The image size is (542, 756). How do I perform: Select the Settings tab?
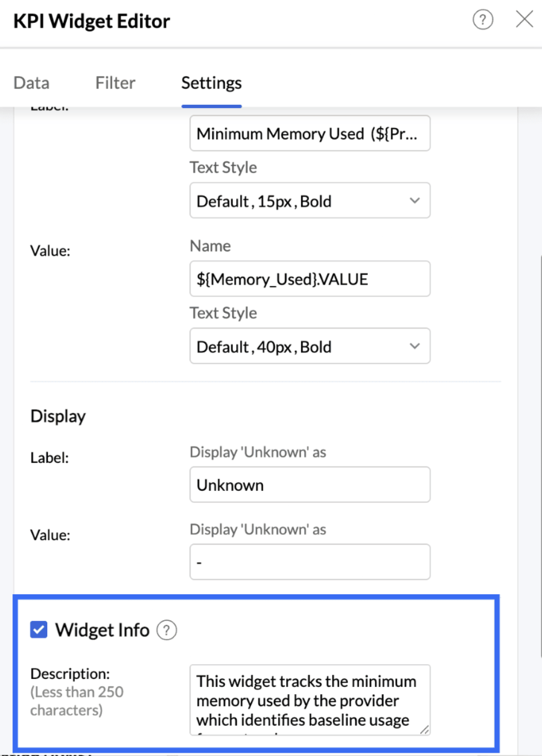[211, 83]
